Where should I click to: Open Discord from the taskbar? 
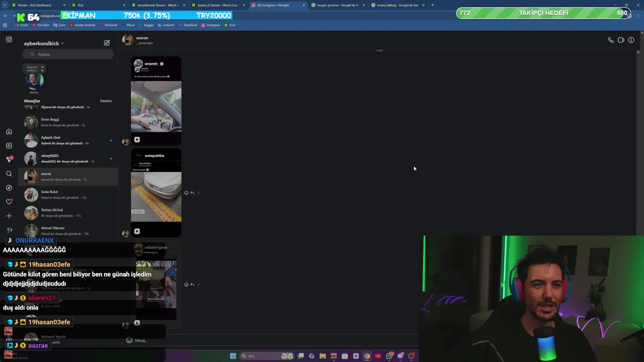(x=400, y=356)
